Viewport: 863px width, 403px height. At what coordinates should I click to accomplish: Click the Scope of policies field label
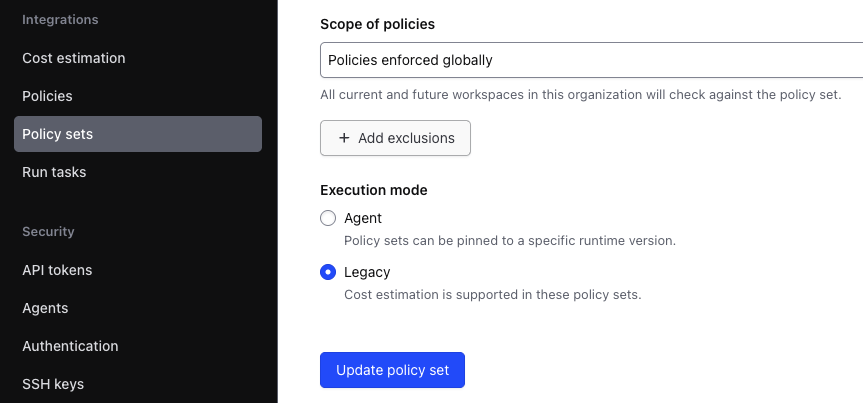pos(377,24)
